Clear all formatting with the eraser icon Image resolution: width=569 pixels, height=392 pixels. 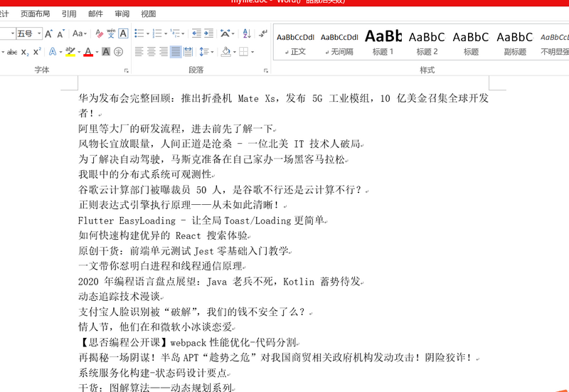tap(99, 33)
